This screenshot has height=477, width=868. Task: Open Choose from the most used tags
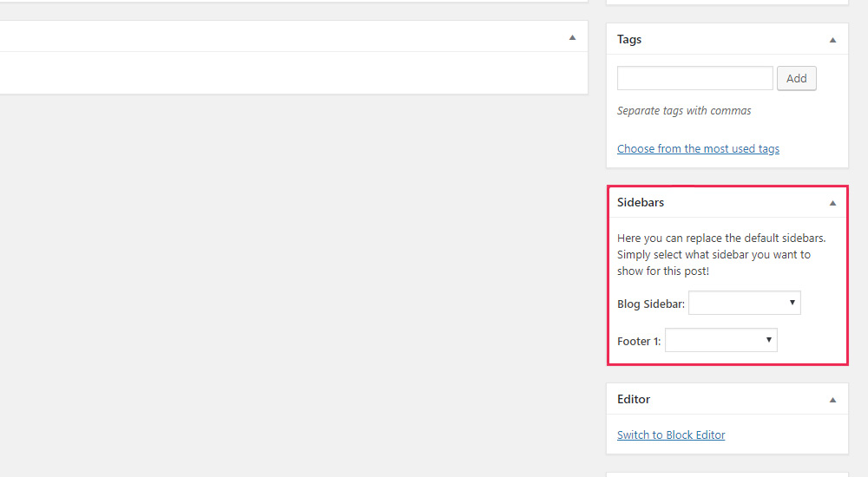pos(698,149)
